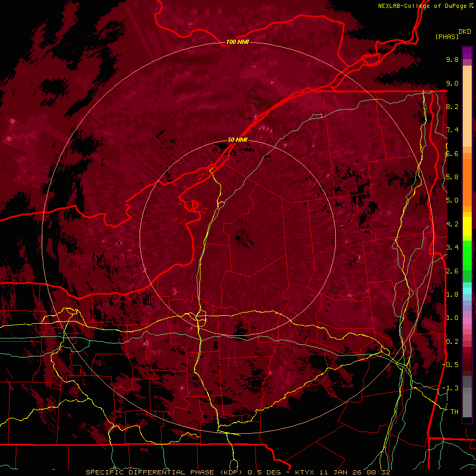Click the -0.5 value on the scale
476x476 pixels.
pos(451,365)
